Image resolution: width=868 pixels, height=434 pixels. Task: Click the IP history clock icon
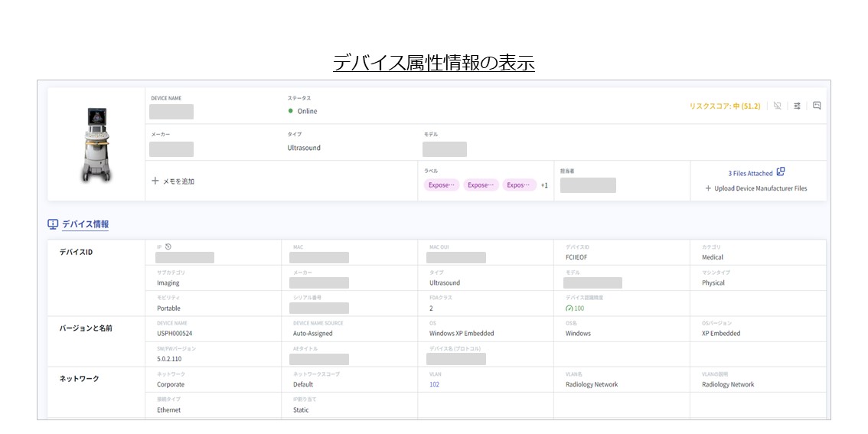tap(168, 246)
